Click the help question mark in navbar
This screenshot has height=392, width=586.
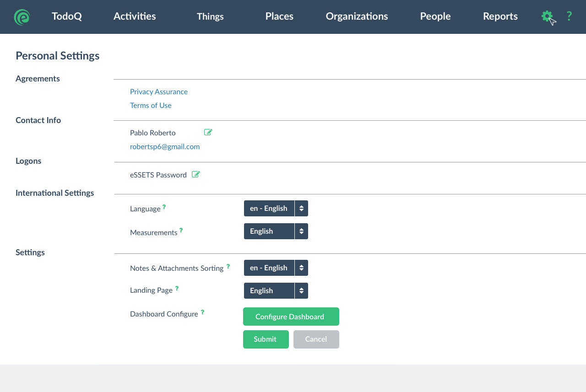pos(569,16)
